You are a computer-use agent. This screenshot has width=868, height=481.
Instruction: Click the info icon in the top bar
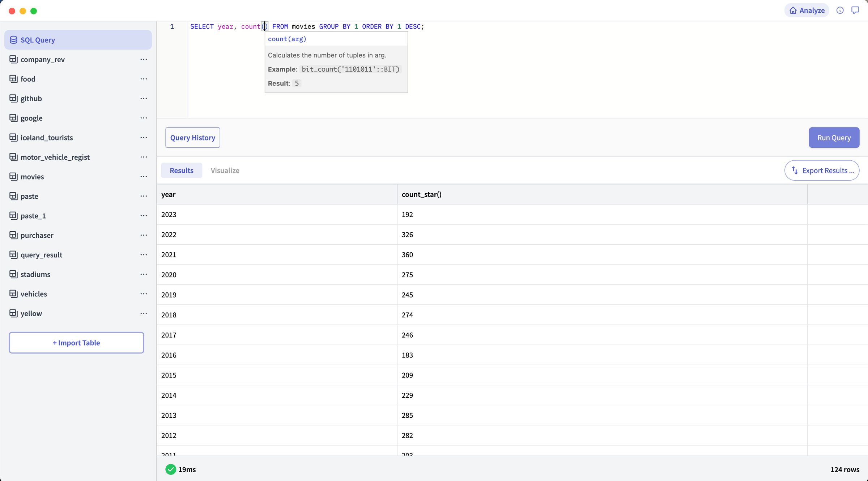pos(841,10)
